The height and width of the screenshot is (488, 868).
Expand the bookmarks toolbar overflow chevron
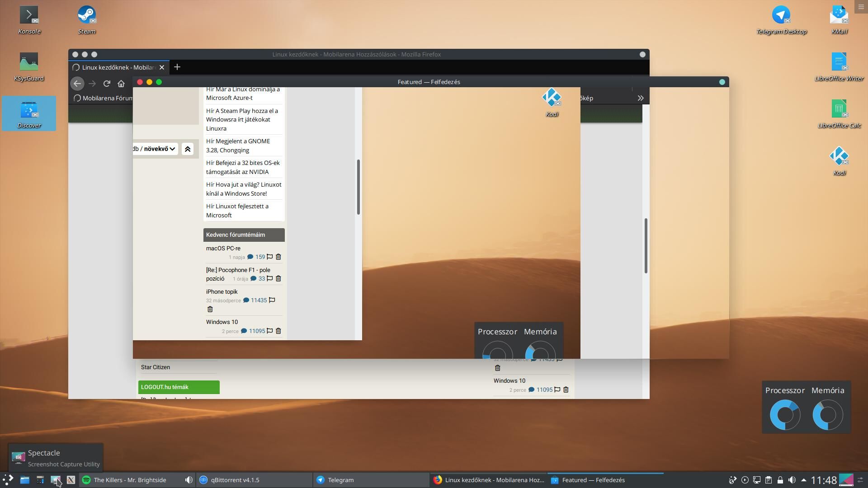(640, 98)
